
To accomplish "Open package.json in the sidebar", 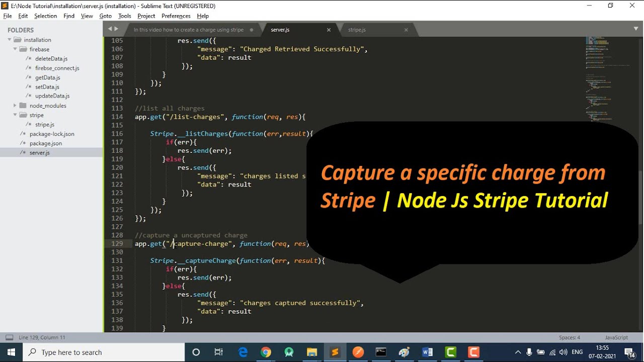I will tap(46, 143).
